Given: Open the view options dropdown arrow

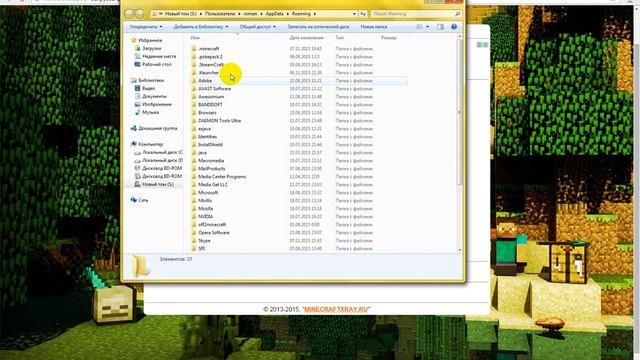Looking at the screenshot, I should [427, 27].
